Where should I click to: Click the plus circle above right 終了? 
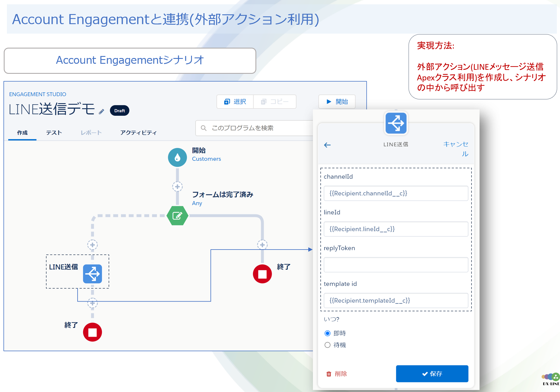pyautogui.click(x=262, y=245)
